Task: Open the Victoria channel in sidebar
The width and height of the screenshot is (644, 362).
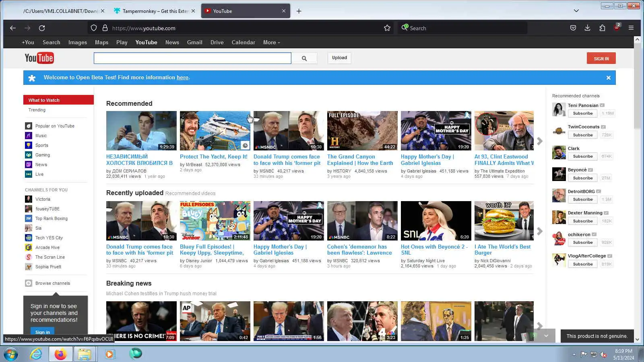Action: click(x=43, y=199)
